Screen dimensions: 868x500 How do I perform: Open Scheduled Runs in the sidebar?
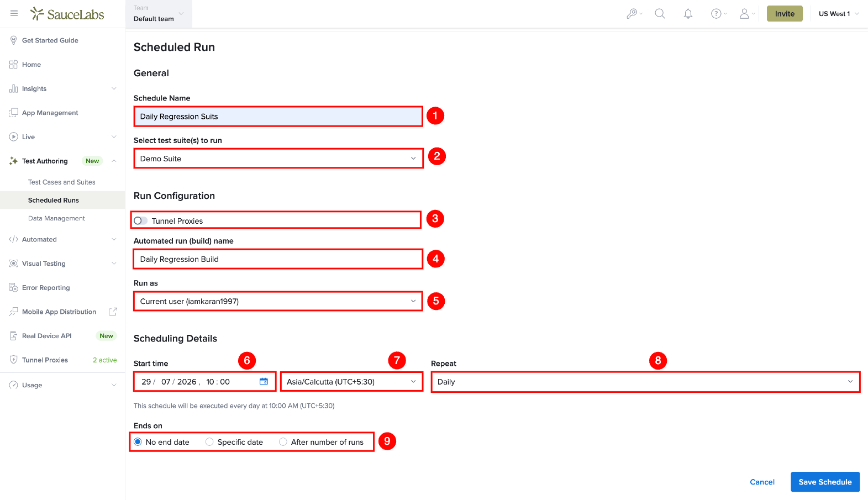(x=54, y=201)
